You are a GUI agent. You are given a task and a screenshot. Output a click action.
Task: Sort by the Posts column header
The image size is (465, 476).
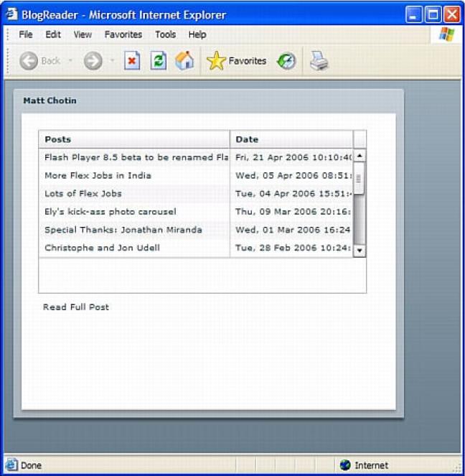[134, 139]
